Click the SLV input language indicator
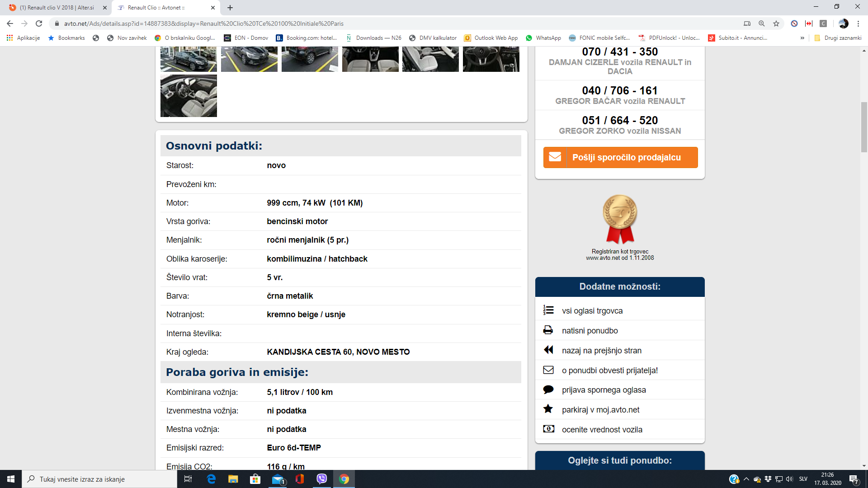 point(803,479)
